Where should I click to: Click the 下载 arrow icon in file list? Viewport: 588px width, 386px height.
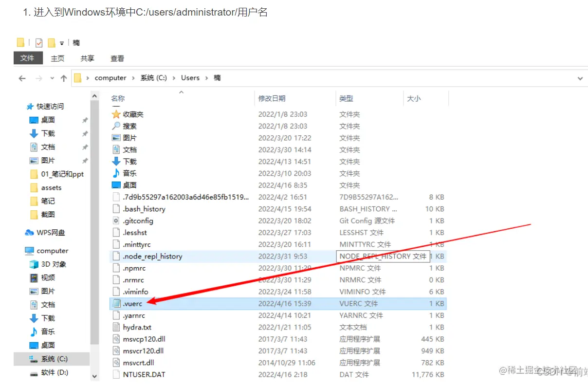(x=116, y=162)
